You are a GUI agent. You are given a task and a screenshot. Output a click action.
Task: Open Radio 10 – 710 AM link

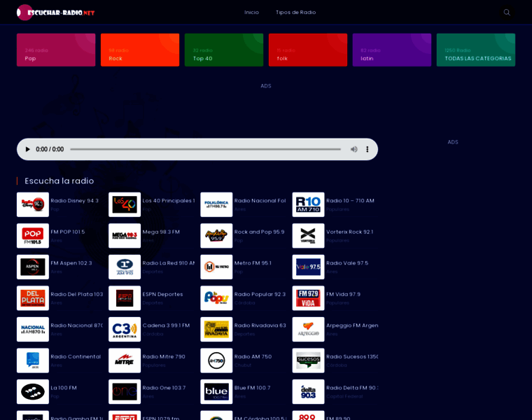coord(350,200)
